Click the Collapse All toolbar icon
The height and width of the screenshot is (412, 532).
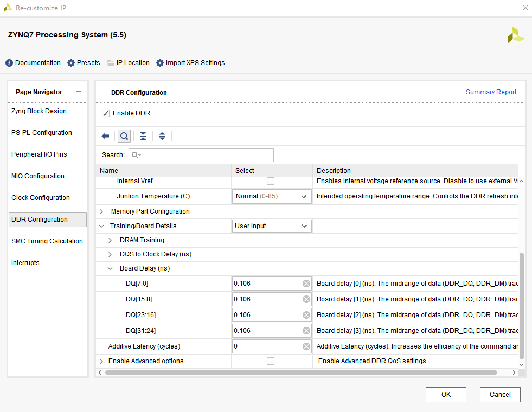tap(143, 136)
